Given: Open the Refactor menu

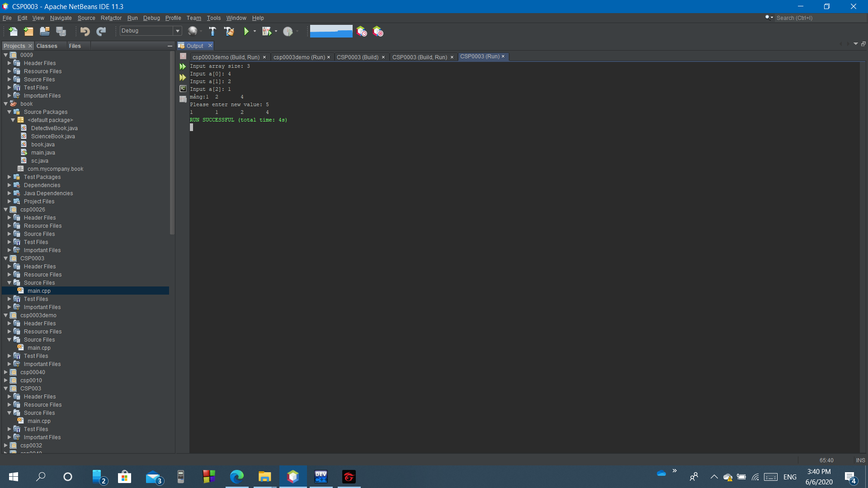Looking at the screenshot, I should (111, 18).
